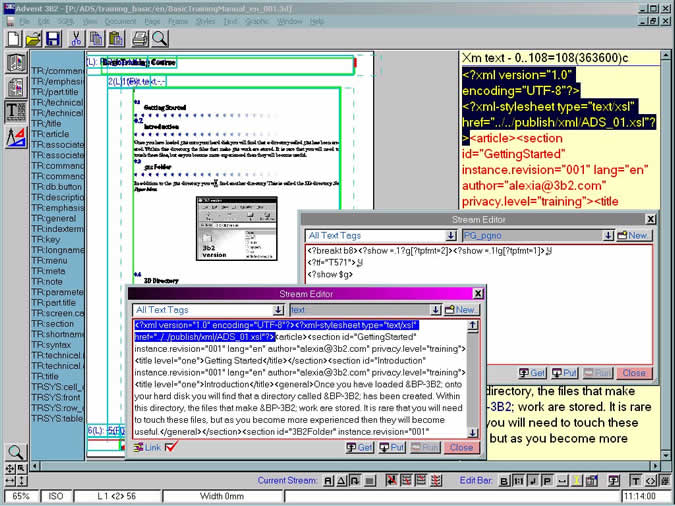This screenshot has width=675, height=506.
Task: Select the compass drawing tool in left sidebar
Action: tap(16, 137)
